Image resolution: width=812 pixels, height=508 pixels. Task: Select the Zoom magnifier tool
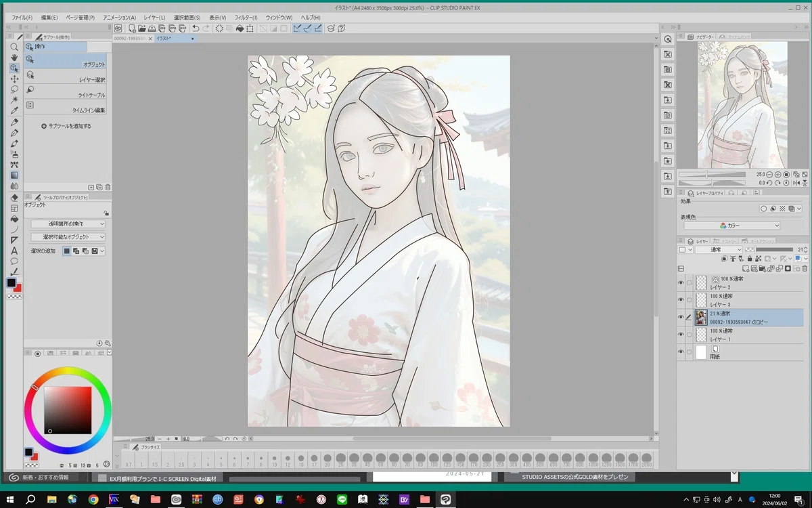point(14,47)
